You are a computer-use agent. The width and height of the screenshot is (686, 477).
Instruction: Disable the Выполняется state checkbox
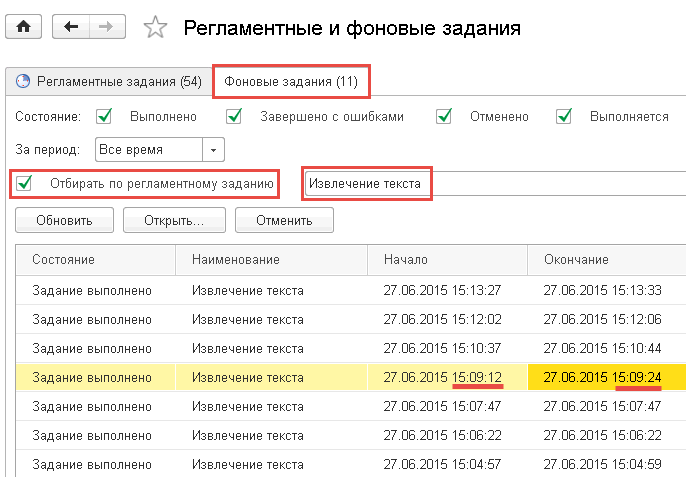point(564,117)
